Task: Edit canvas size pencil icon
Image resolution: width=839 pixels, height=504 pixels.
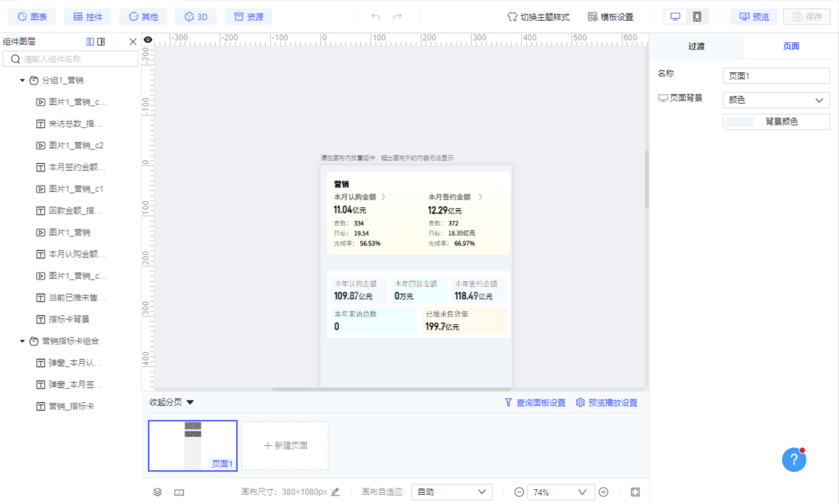Action: [336, 492]
